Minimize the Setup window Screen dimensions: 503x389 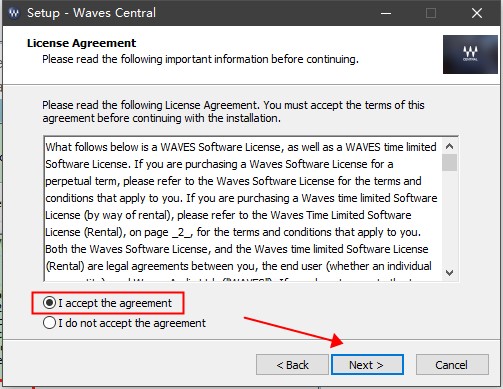(x=386, y=13)
